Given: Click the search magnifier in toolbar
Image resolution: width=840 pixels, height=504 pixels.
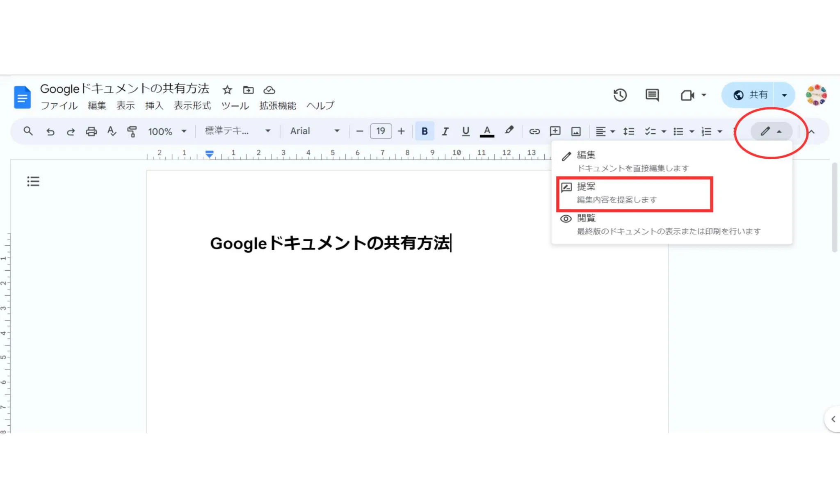Looking at the screenshot, I should (28, 131).
